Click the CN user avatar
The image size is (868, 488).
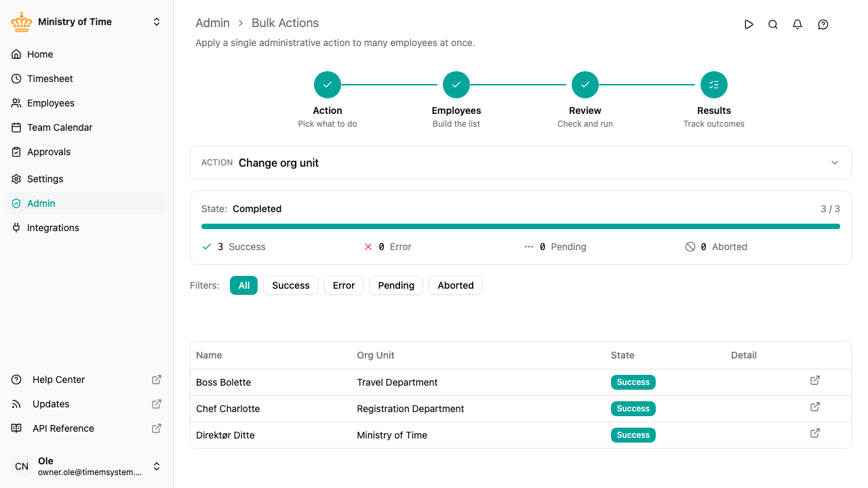pyautogui.click(x=22, y=466)
